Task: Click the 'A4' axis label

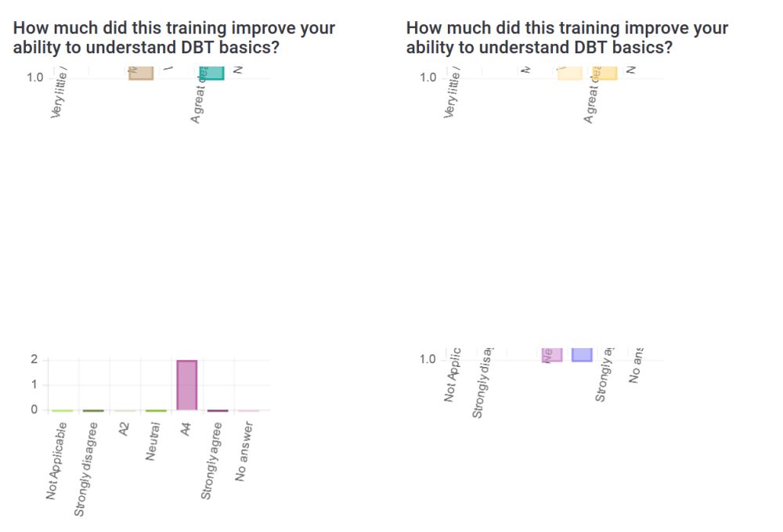Action: pyautogui.click(x=186, y=431)
